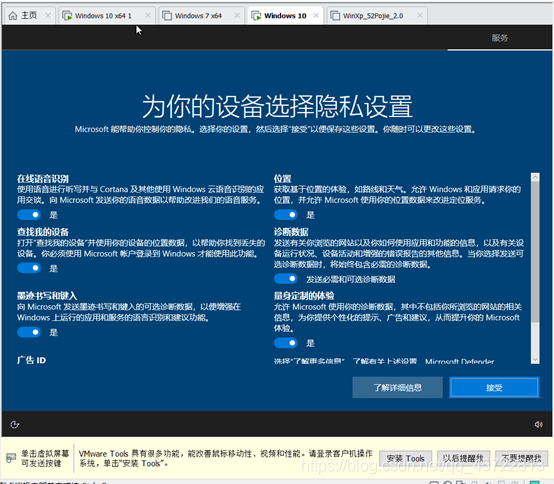
Task: Close the WinXp_52Pojie_2.0 tab
Action: [x=420, y=16]
